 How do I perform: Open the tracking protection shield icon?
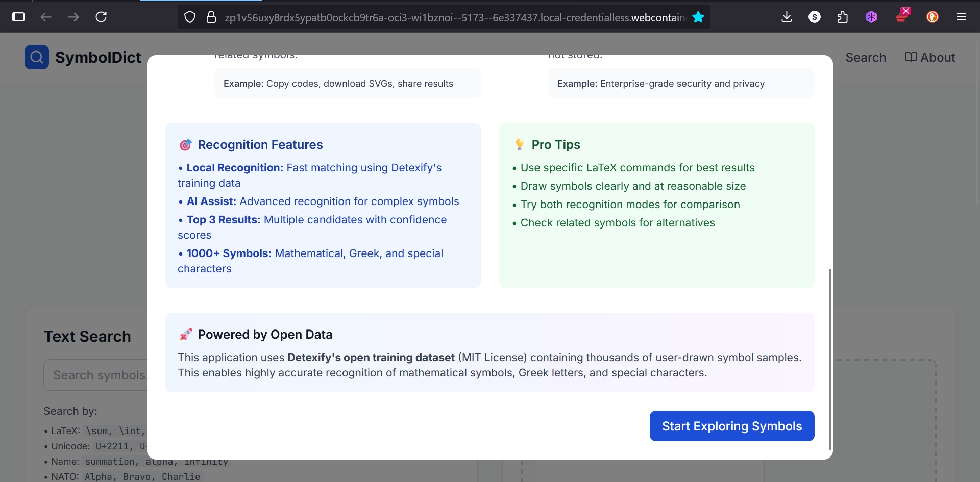coord(190,17)
